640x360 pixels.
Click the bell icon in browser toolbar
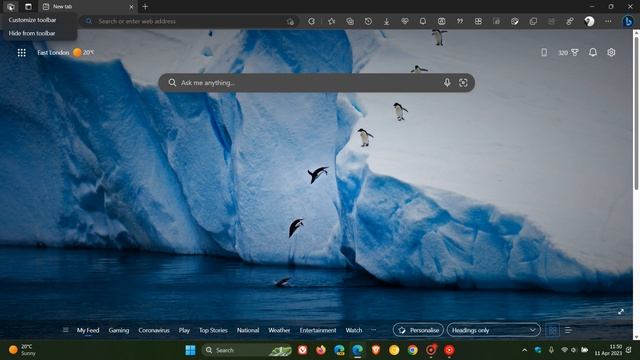(x=423, y=21)
